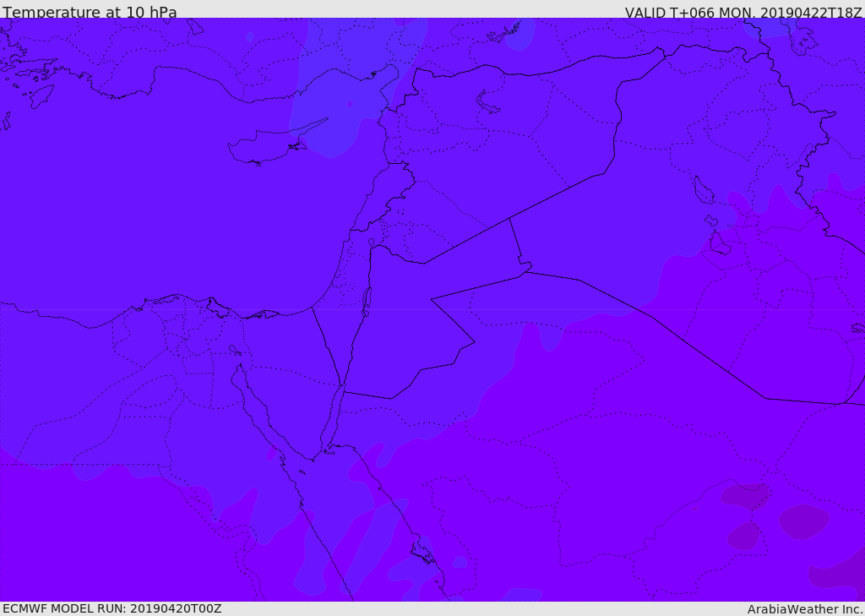Click the 'ECMWF MODEL RUN: 20190420T00Z' footer text
This screenshot has height=616, width=865.
point(112,608)
